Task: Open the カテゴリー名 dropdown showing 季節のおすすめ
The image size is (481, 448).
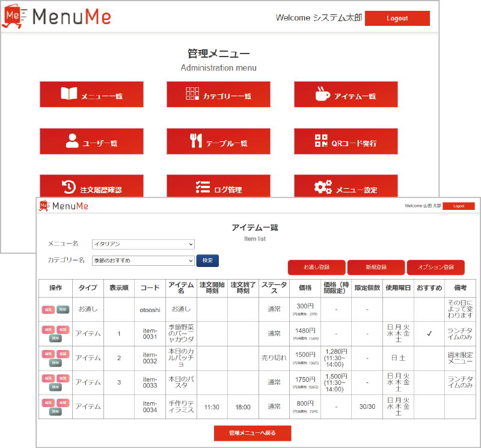Action: 143,260
